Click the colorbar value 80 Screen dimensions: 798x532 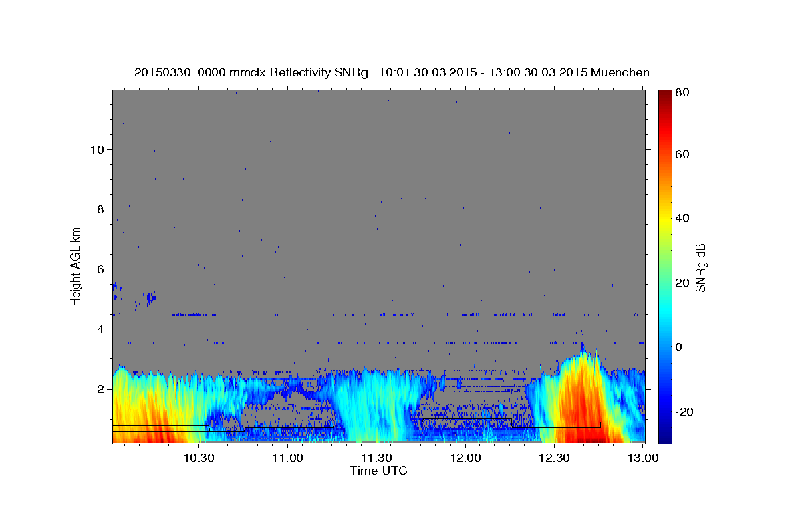click(682, 93)
